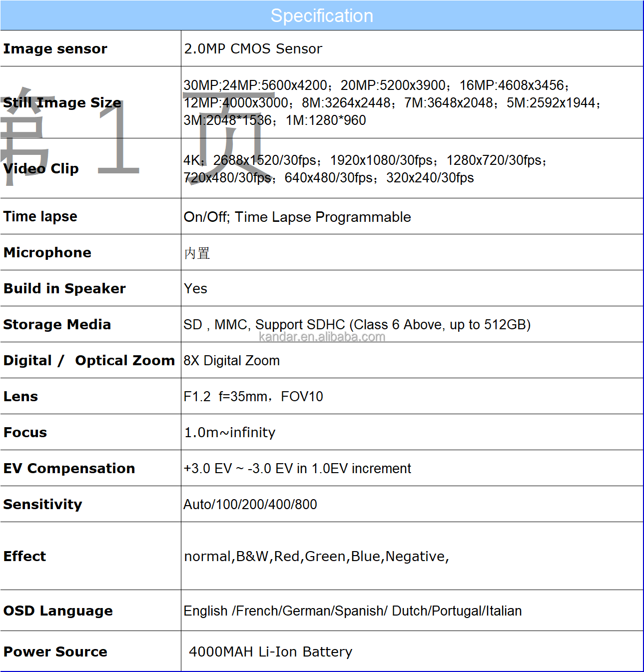
Task: Click the Chinese '内置' microphone value
Action: click(x=197, y=253)
